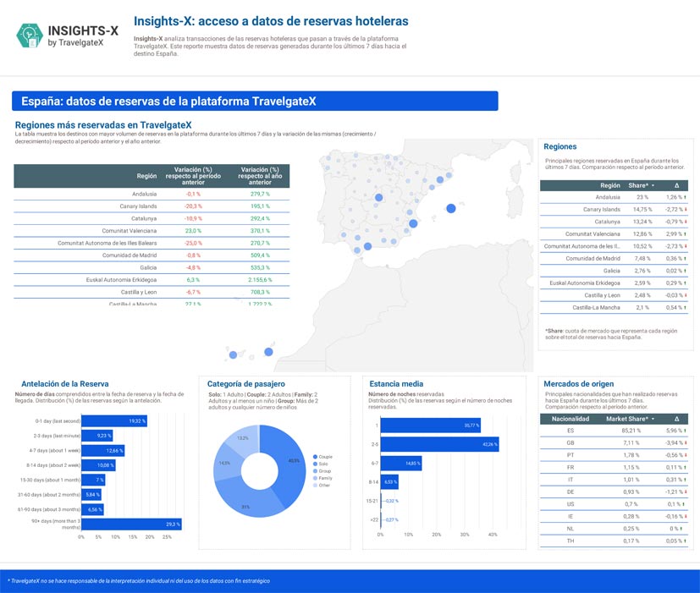
Task: Click the Madrid bubble on the map
Action: (x=378, y=197)
